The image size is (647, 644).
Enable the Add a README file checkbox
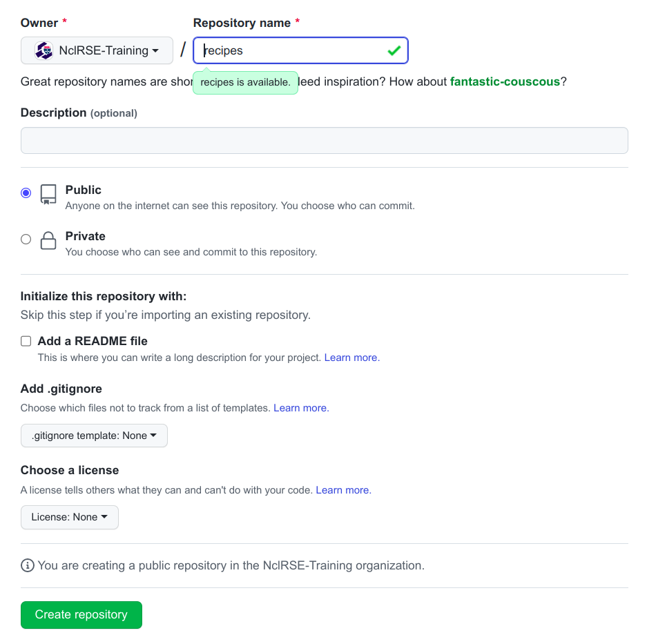pyautogui.click(x=26, y=340)
